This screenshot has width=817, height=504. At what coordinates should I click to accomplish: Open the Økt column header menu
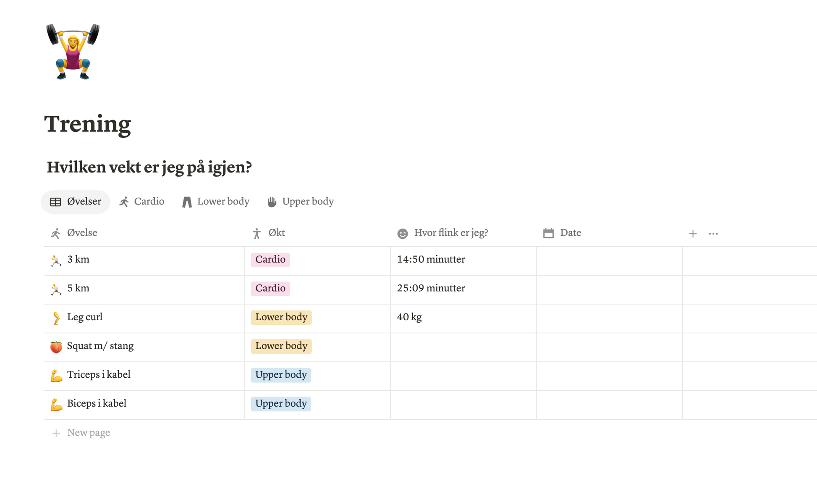(276, 233)
